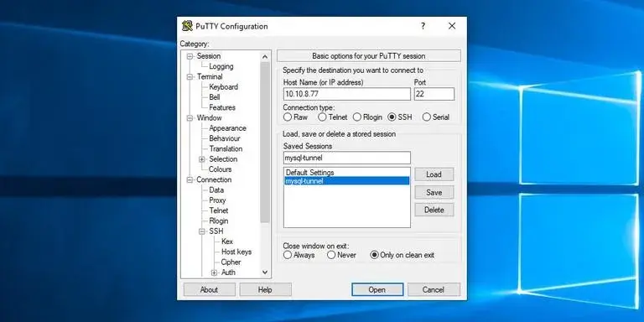Open the Auth category

coord(228,273)
